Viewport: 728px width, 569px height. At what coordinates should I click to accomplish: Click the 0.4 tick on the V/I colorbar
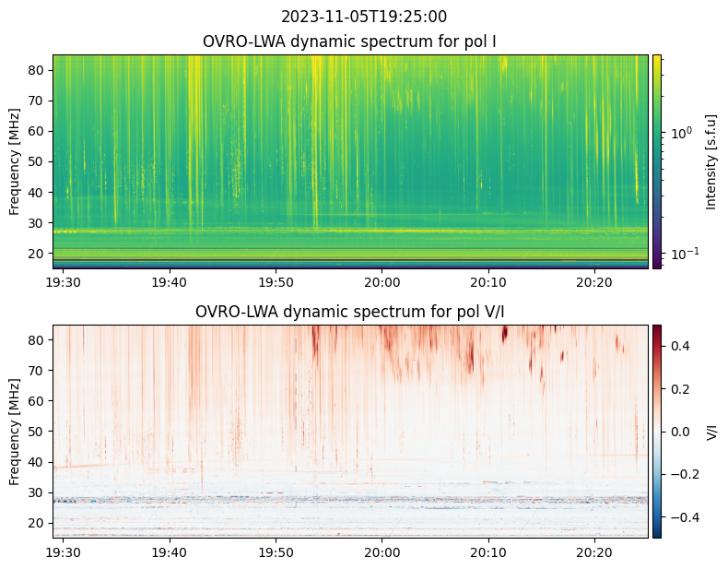click(x=678, y=345)
